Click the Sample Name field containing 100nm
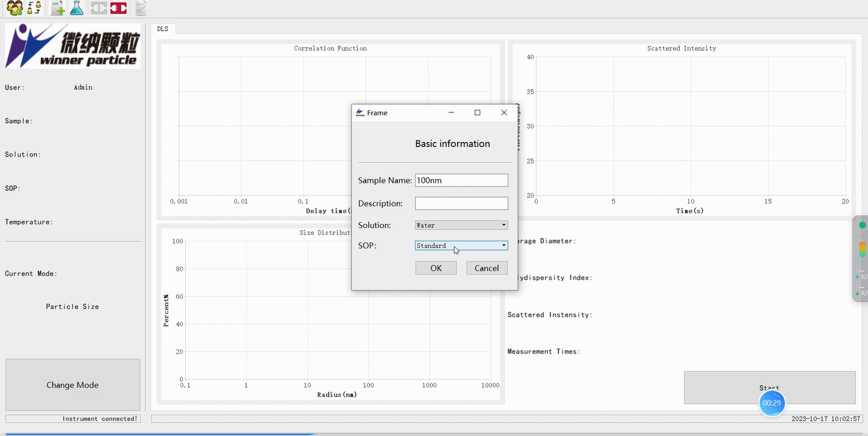Viewport: 868px width, 436px height. pos(461,180)
